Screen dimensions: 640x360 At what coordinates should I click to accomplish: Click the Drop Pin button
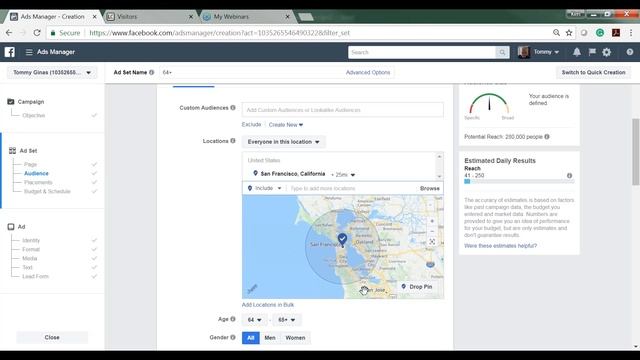click(x=417, y=287)
